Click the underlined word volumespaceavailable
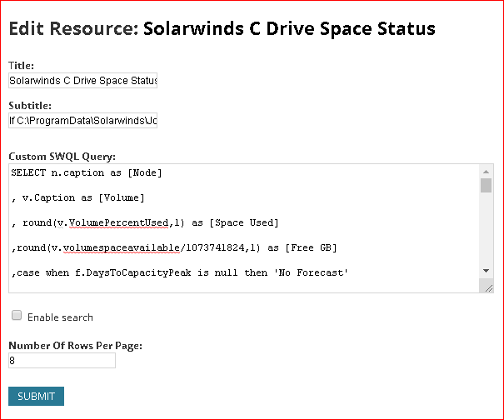This screenshot has width=504, height=420. (x=122, y=248)
